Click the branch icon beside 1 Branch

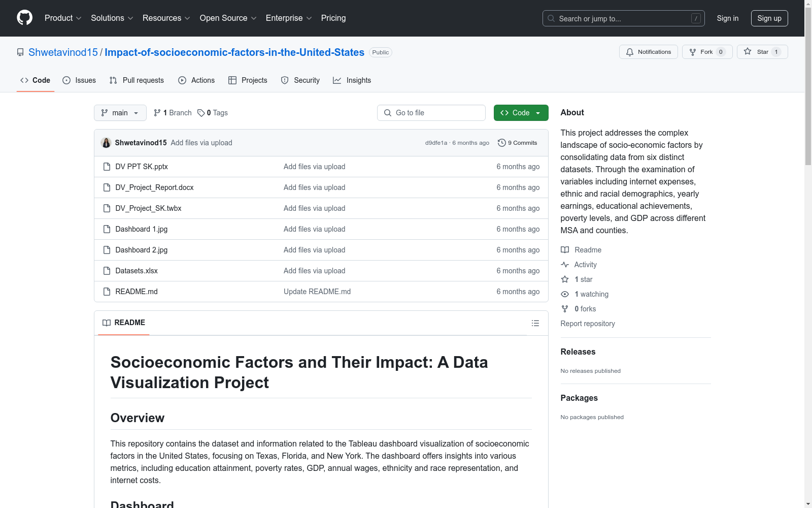tap(157, 113)
